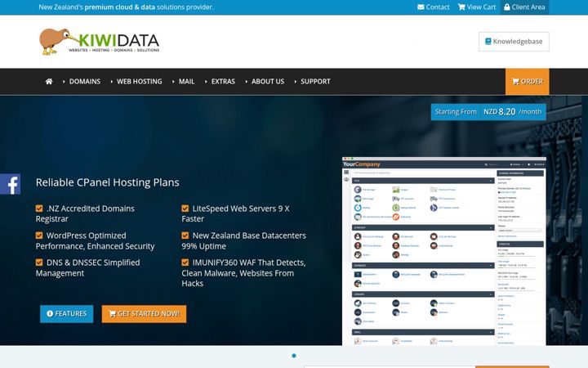The width and height of the screenshot is (588, 368).
Task: Click checkbox beside LiteSpeed Web Servers
Action: coord(185,209)
